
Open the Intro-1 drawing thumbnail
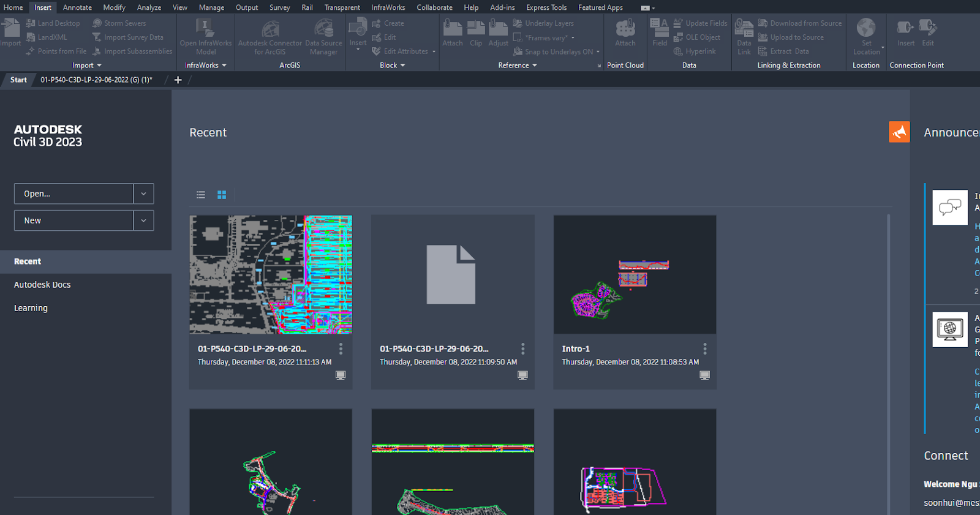tap(635, 274)
